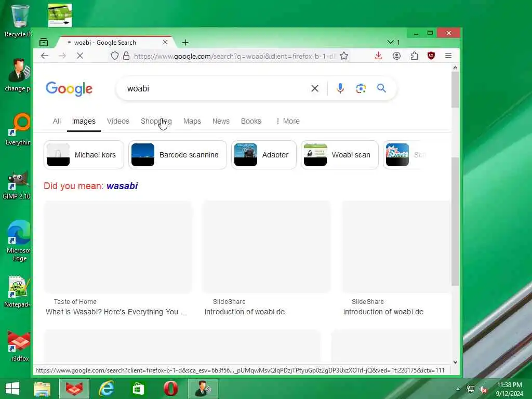Open Internet Explorer from the taskbar
The height and width of the screenshot is (399, 532).
tap(106, 389)
